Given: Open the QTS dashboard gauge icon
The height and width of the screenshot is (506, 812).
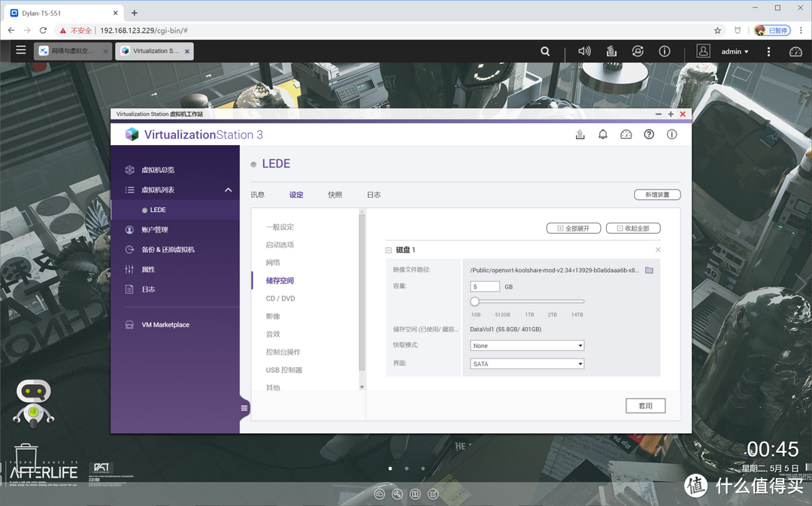Looking at the screenshot, I should point(795,51).
